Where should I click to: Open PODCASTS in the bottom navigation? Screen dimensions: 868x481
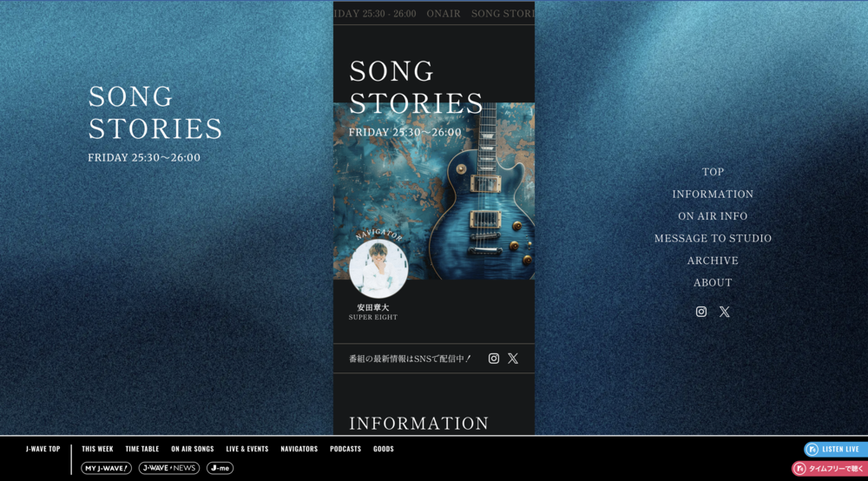tap(345, 449)
